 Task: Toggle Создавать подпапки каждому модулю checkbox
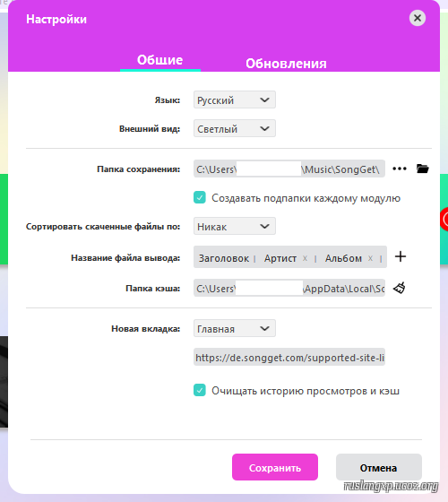click(x=200, y=197)
